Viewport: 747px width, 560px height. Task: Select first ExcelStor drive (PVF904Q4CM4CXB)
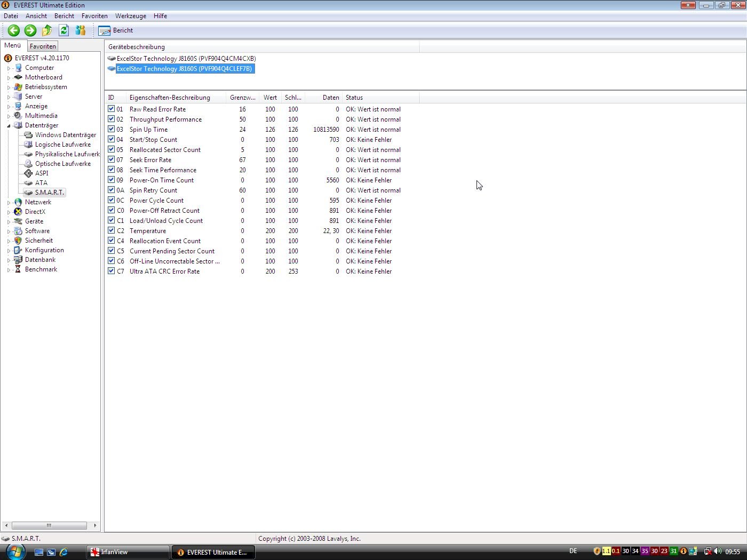coord(186,59)
